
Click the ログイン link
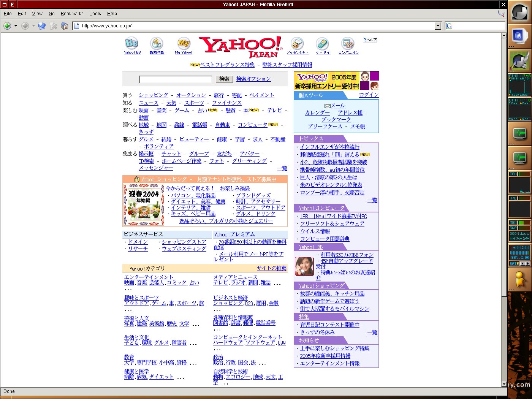(369, 95)
